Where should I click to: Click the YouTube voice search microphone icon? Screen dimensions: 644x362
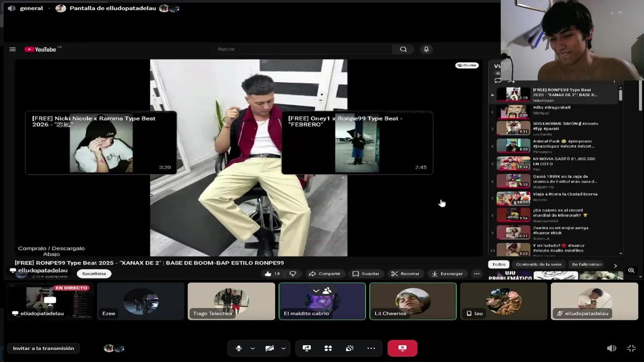(x=426, y=49)
